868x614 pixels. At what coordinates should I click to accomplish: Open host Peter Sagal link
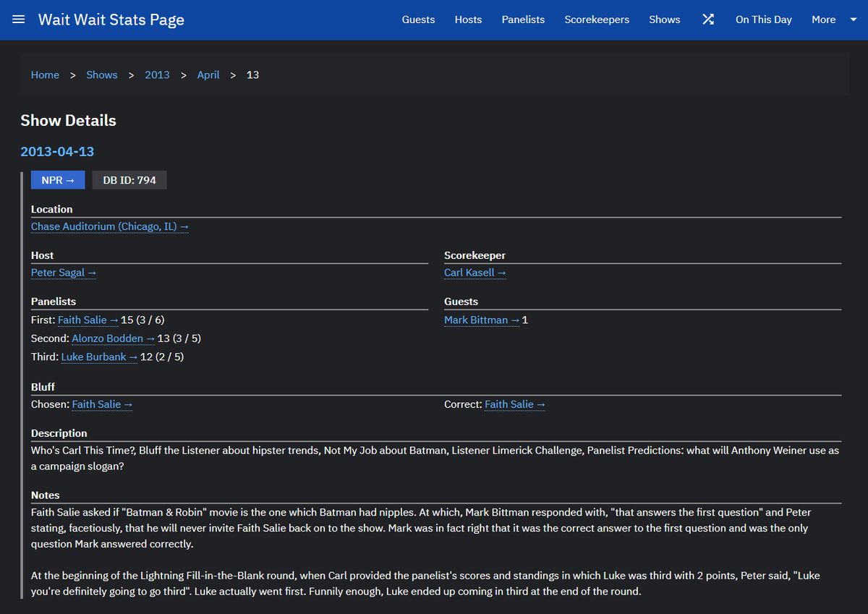tap(64, 273)
